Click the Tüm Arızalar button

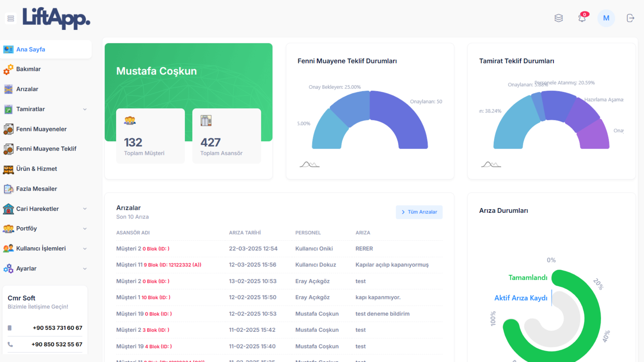tap(419, 212)
